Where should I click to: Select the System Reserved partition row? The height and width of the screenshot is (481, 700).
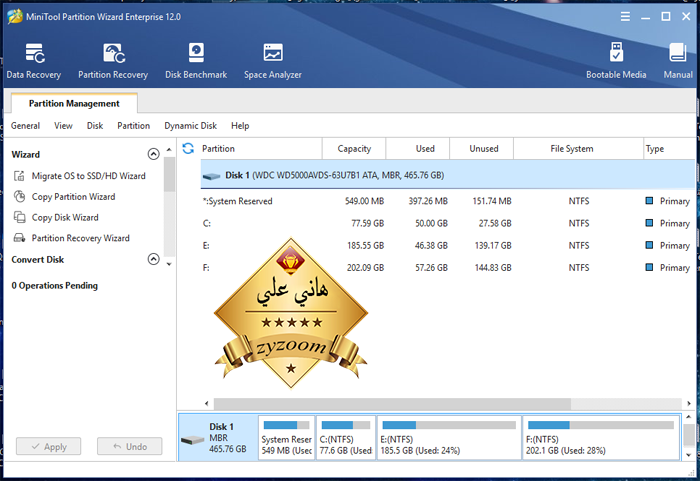[x=447, y=201]
